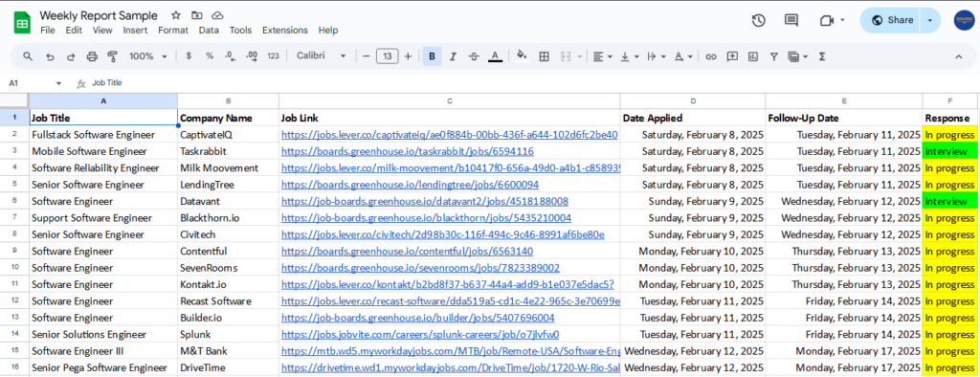Open the borders tool
Viewport: 980px width, 377px height.
[x=544, y=56]
